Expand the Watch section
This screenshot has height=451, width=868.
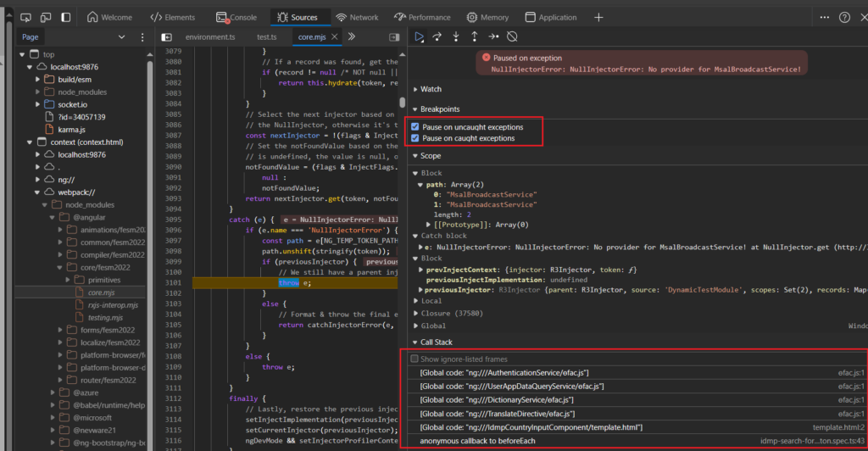(x=415, y=89)
